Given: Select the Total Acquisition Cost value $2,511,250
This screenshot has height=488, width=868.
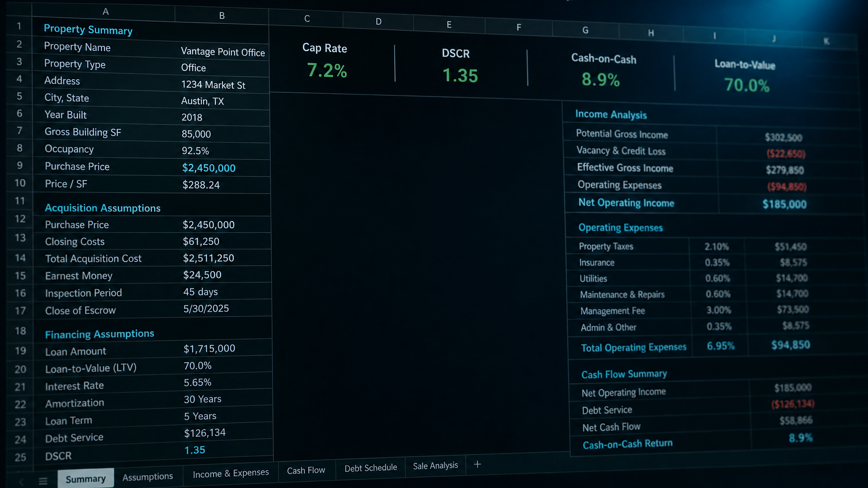Looking at the screenshot, I should point(209,258).
